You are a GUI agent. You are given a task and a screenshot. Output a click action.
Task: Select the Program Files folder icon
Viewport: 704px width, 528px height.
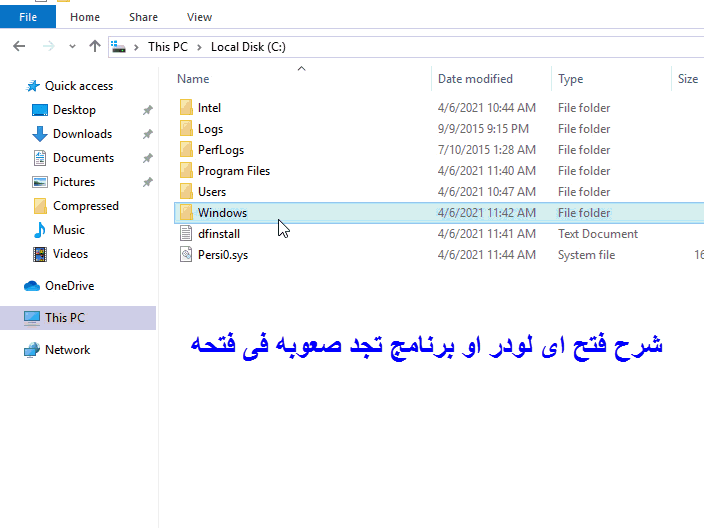coord(186,171)
